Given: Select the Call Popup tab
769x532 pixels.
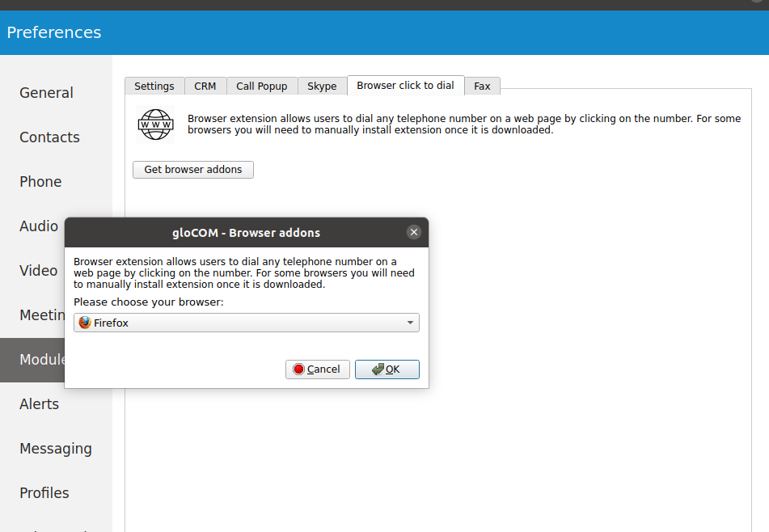Looking at the screenshot, I should pyautogui.click(x=262, y=86).
